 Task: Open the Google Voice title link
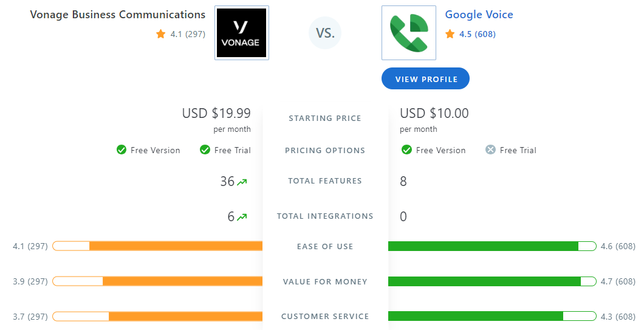click(x=479, y=15)
